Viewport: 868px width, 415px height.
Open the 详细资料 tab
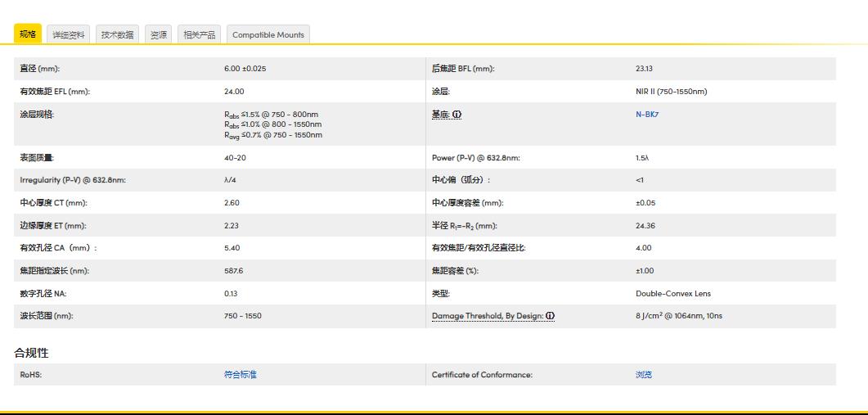tap(69, 35)
